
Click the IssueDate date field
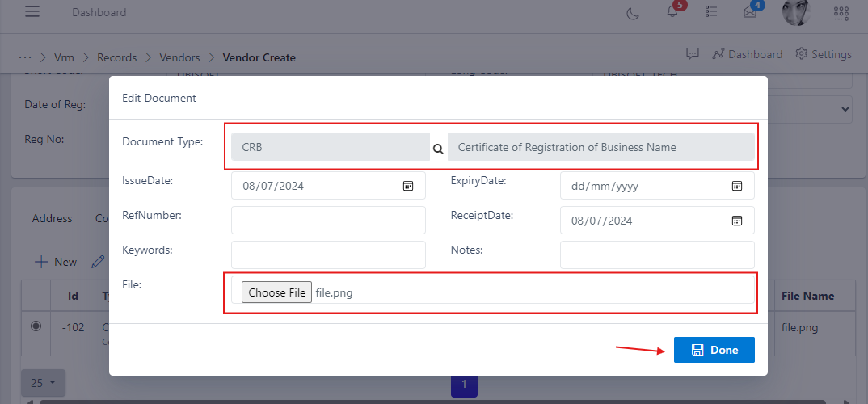pos(328,186)
